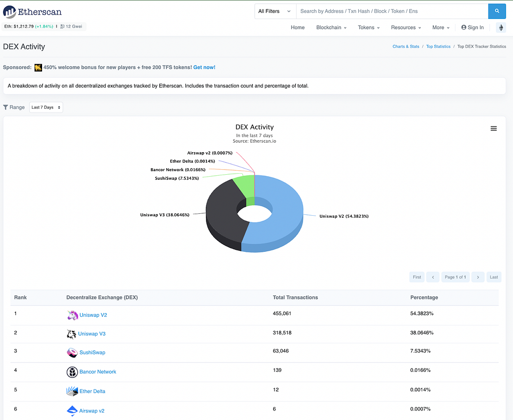Open the Last 7 Days range selector
The image size is (513, 420).
pos(46,107)
